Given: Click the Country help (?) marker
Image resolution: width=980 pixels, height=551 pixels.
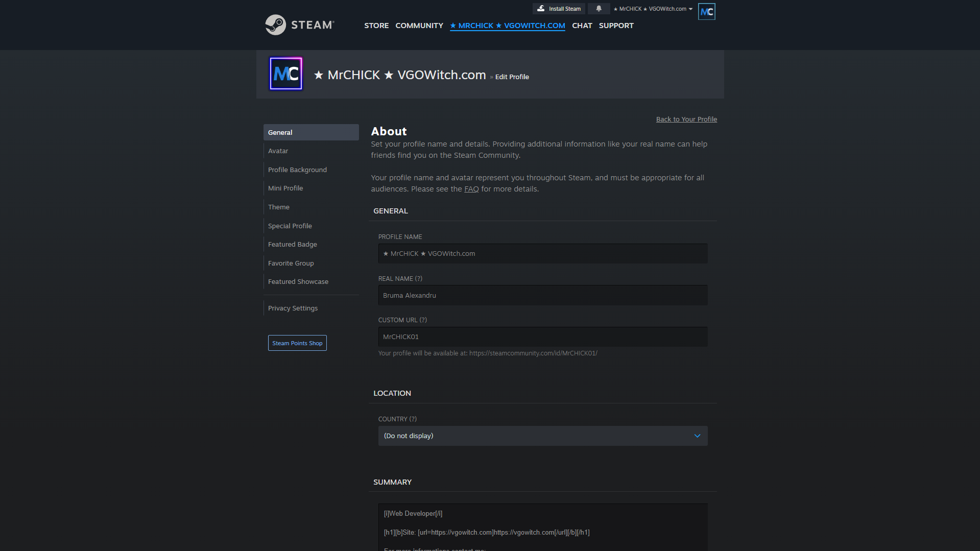Looking at the screenshot, I should point(413,419).
